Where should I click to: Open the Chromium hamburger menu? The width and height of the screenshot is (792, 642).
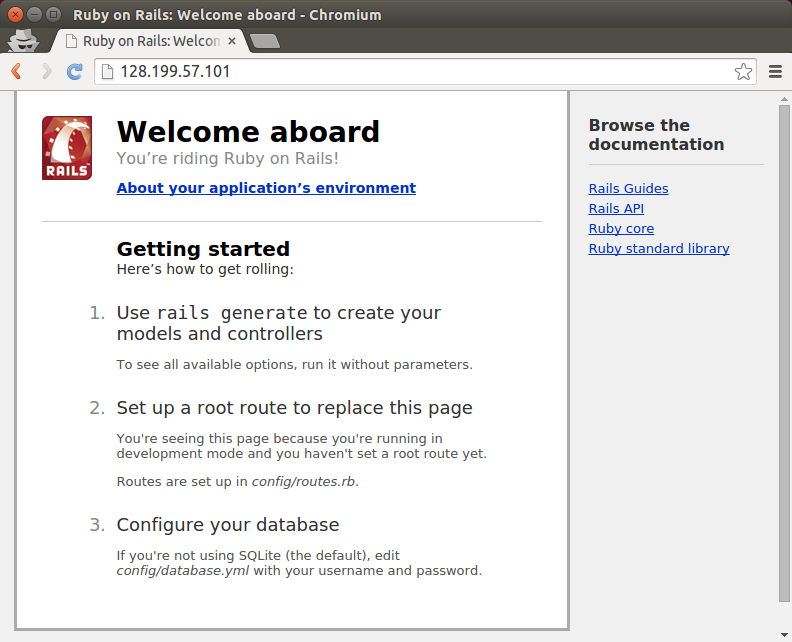coord(775,71)
